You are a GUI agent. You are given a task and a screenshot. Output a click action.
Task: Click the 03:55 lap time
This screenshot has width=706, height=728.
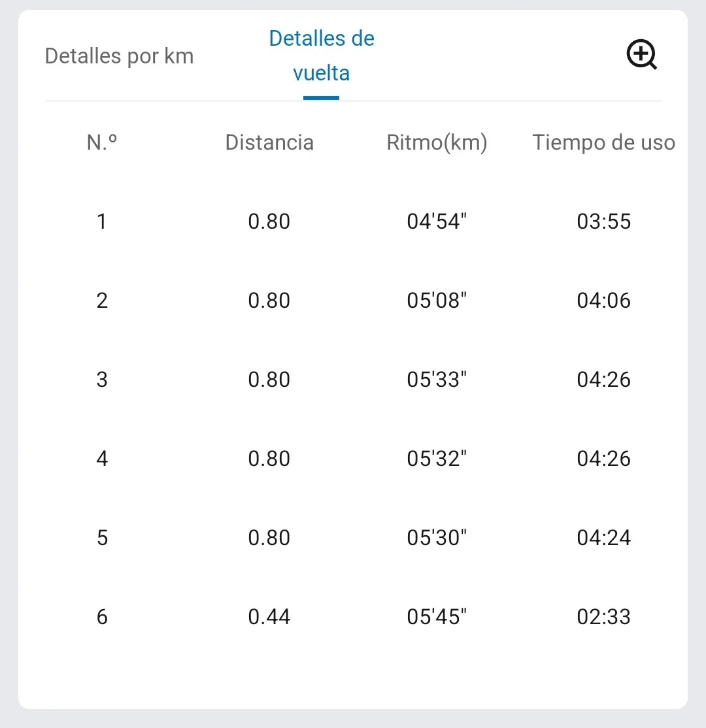(603, 222)
